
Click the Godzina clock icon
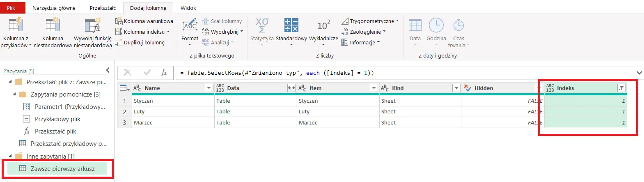tap(436, 25)
